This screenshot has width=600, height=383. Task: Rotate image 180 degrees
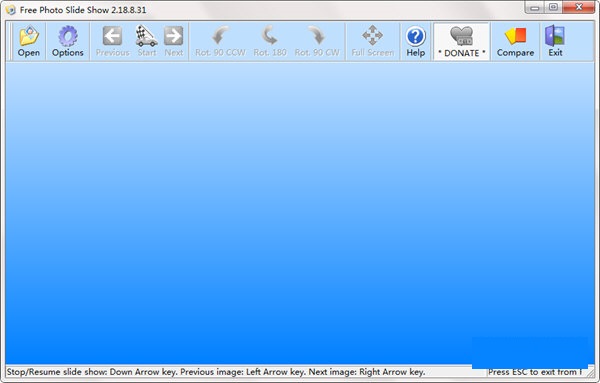point(270,41)
